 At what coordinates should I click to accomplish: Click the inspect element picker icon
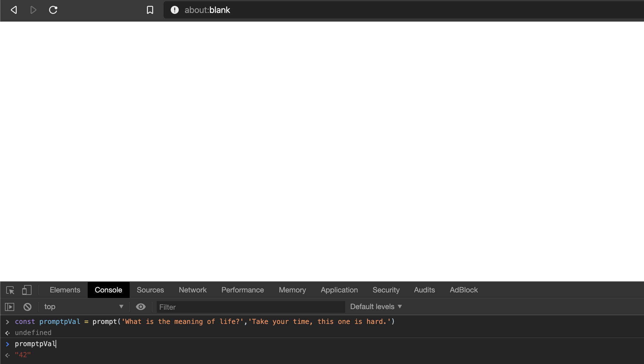click(x=10, y=290)
